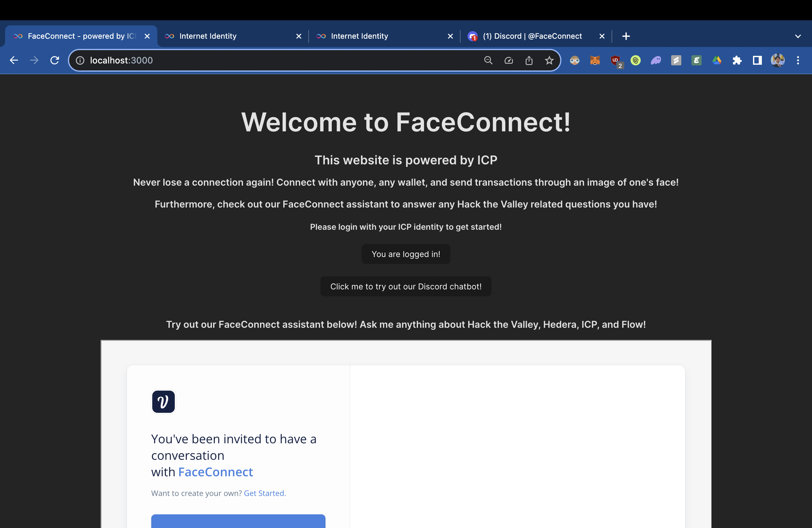
Task: Click the Google Drive extension icon
Action: pos(717,60)
